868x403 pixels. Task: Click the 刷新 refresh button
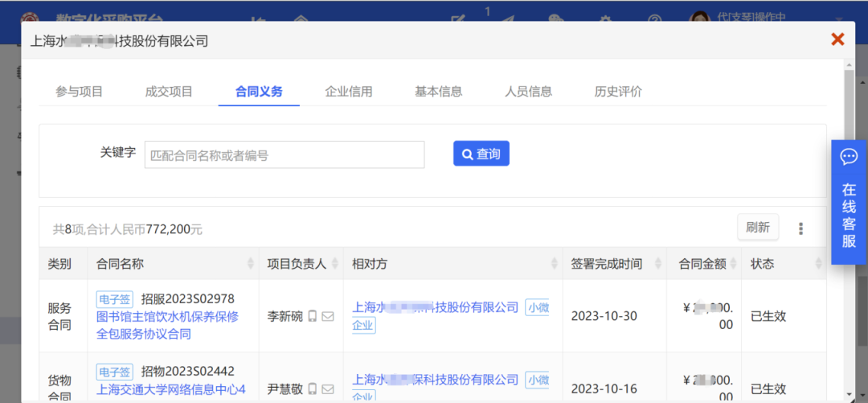pos(757,228)
